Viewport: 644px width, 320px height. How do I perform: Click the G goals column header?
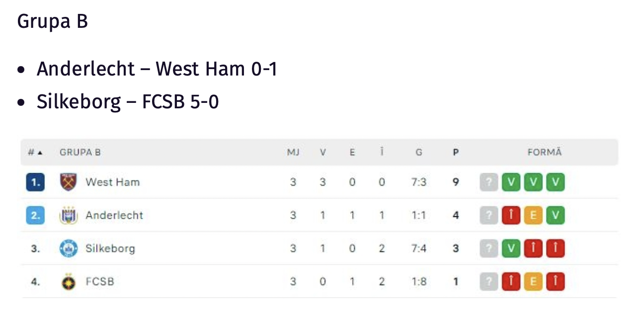(x=419, y=153)
